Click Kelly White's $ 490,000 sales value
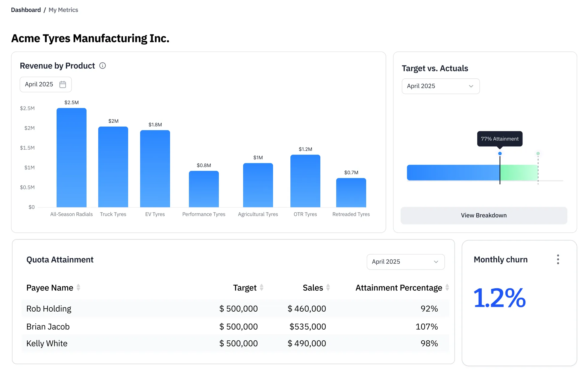The width and height of the screenshot is (588, 379). pos(307,343)
